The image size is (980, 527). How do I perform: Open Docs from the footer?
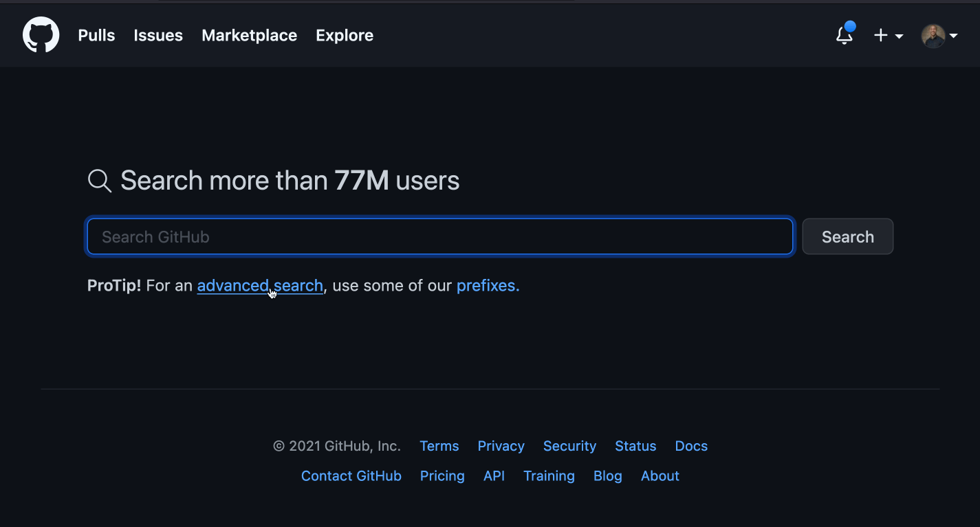(691, 446)
